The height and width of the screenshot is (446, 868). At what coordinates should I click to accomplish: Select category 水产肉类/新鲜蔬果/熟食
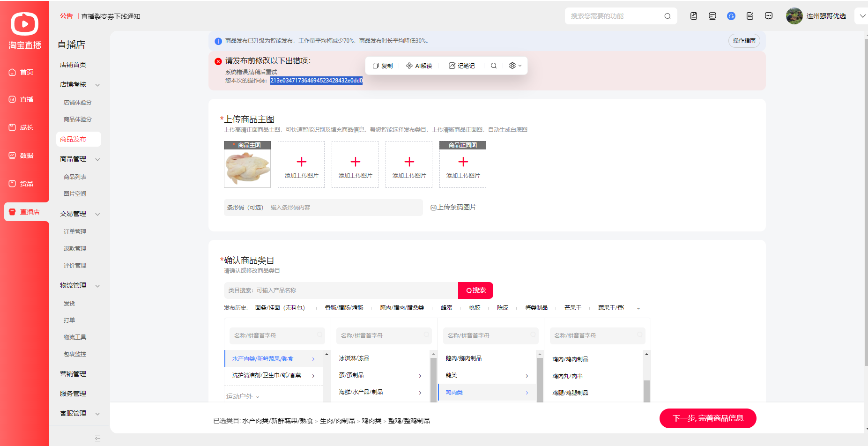(274, 358)
